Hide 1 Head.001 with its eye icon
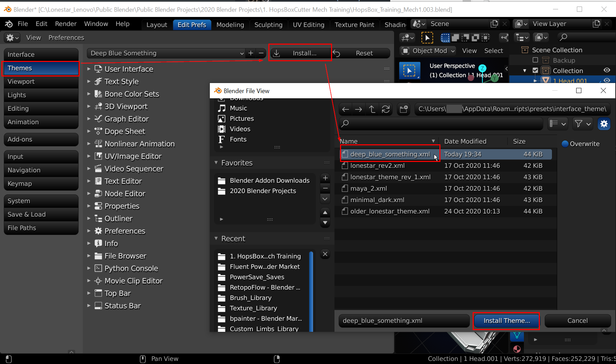The height and width of the screenshot is (364, 616). click(x=607, y=80)
